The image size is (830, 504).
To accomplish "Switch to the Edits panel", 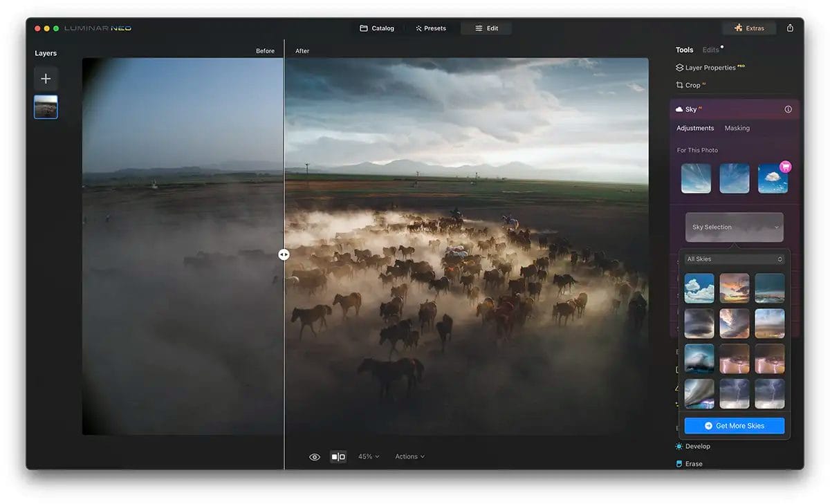I will pos(710,49).
